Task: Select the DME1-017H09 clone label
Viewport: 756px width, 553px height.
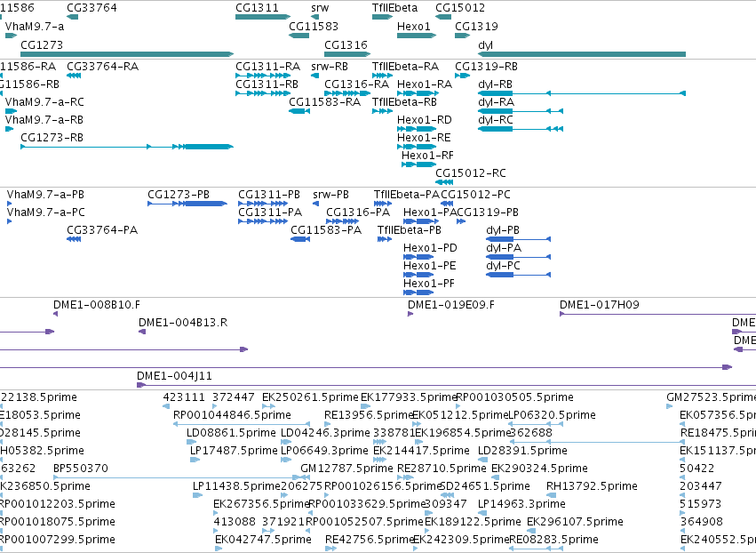Action: tap(600, 304)
